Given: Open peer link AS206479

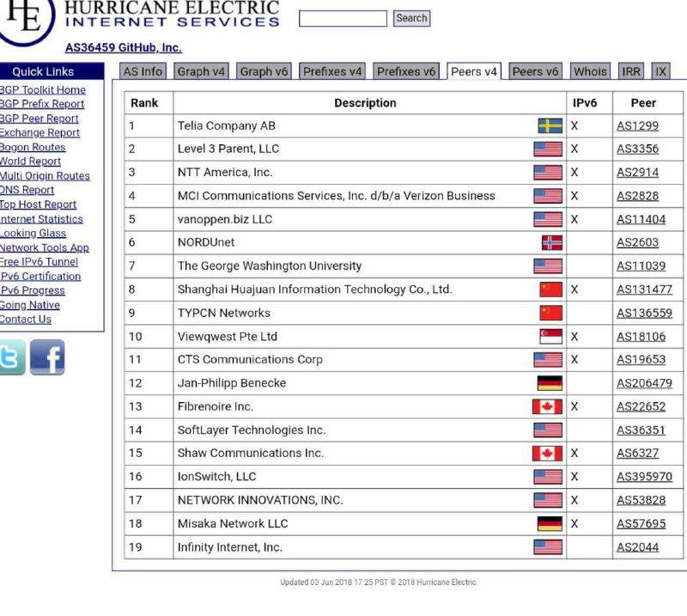Looking at the screenshot, I should coord(645,383).
